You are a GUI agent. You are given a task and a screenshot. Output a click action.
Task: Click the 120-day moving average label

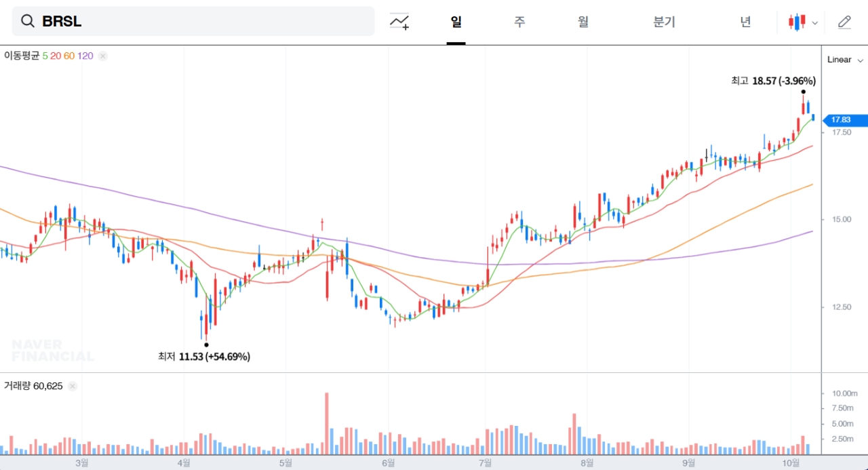[x=85, y=56]
